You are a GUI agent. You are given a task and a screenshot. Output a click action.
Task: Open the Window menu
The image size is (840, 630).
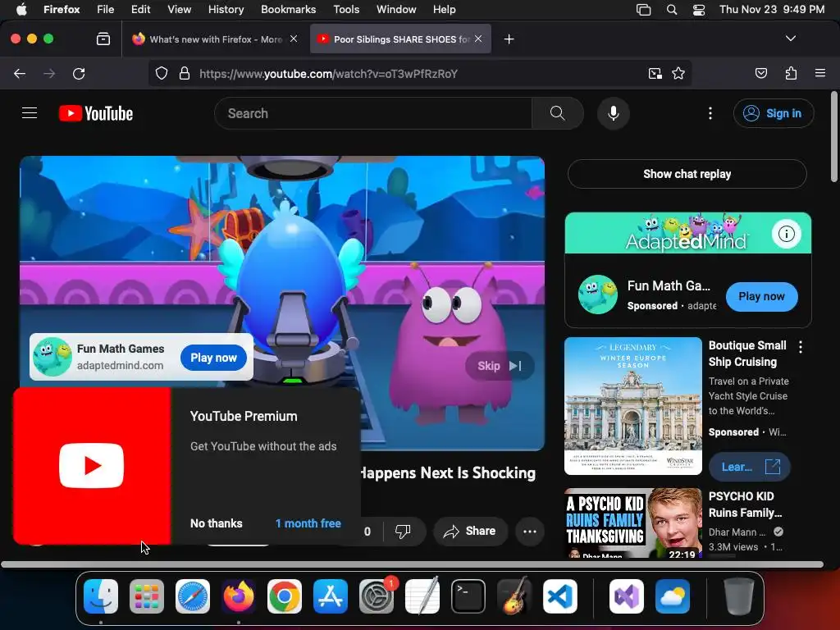(396, 9)
